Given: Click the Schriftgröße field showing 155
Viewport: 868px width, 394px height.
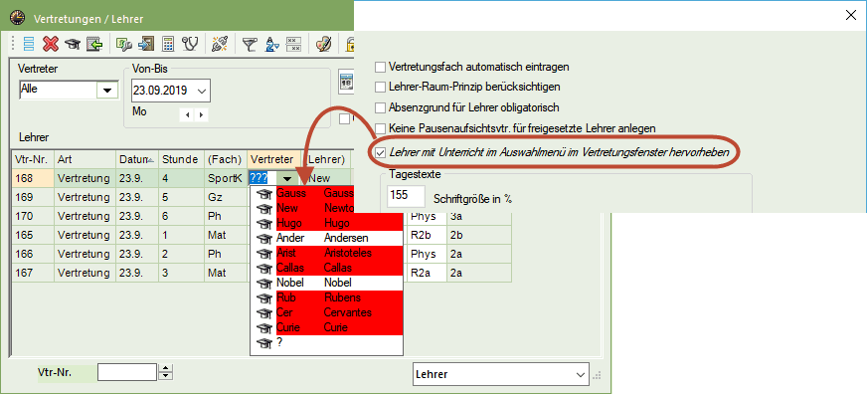Looking at the screenshot, I should pyautogui.click(x=407, y=196).
